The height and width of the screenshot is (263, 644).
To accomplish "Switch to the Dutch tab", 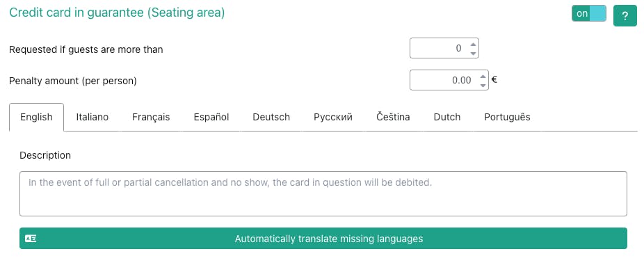I will pyautogui.click(x=447, y=117).
